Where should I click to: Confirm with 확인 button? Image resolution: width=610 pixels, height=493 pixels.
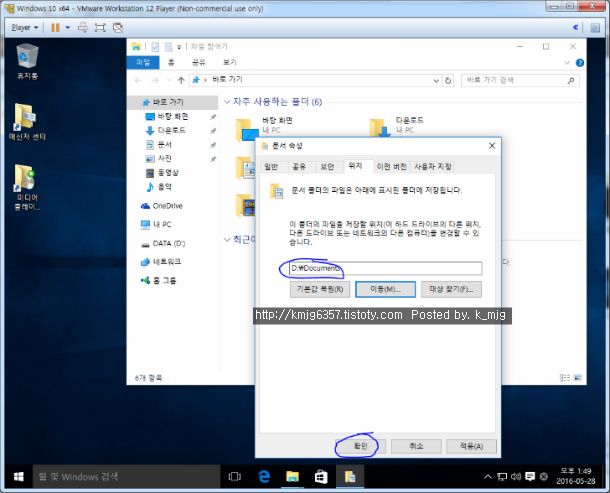pyautogui.click(x=361, y=446)
